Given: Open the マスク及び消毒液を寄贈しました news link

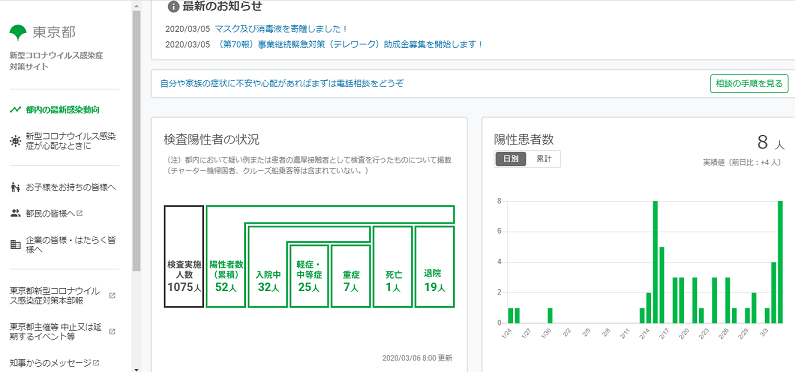Looking at the screenshot, I should tap(281, 29).
